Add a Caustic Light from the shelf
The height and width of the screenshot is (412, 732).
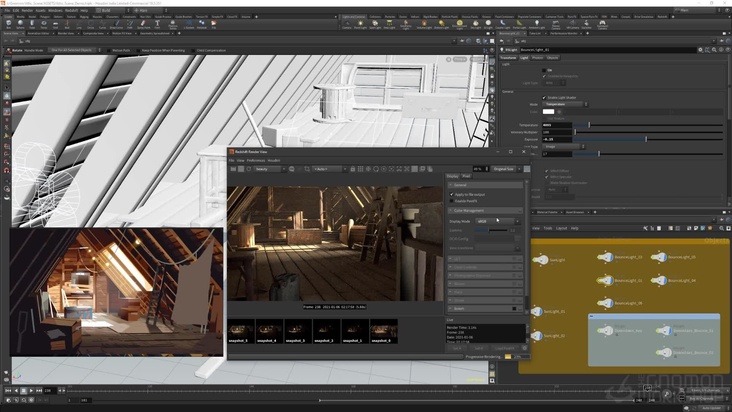click(x=502, y=24)
